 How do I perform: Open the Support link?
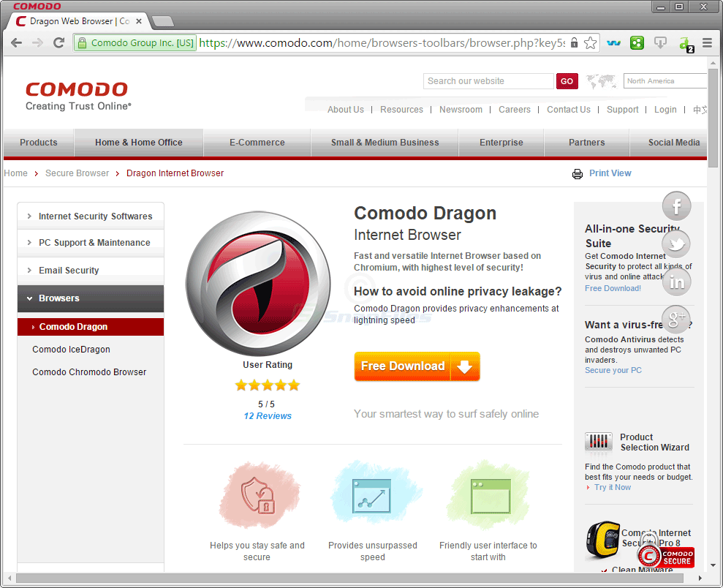[x=622, y=110]
